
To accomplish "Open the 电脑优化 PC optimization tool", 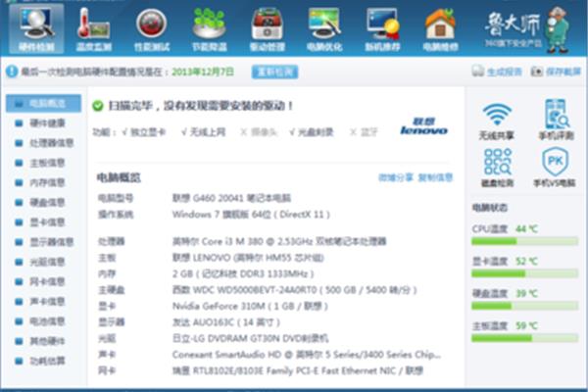I will click(324, 29).
